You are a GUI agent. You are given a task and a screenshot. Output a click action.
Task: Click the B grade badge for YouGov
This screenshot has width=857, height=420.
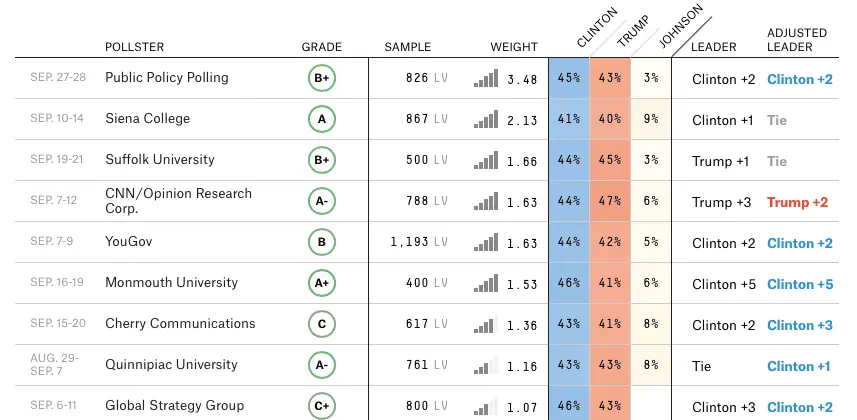(322, 243)
